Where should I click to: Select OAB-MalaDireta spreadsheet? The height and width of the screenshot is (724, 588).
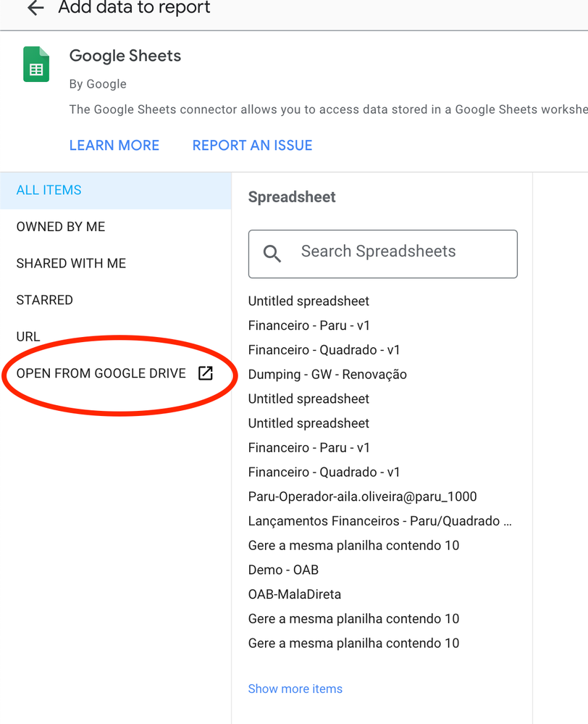[295, 595]
